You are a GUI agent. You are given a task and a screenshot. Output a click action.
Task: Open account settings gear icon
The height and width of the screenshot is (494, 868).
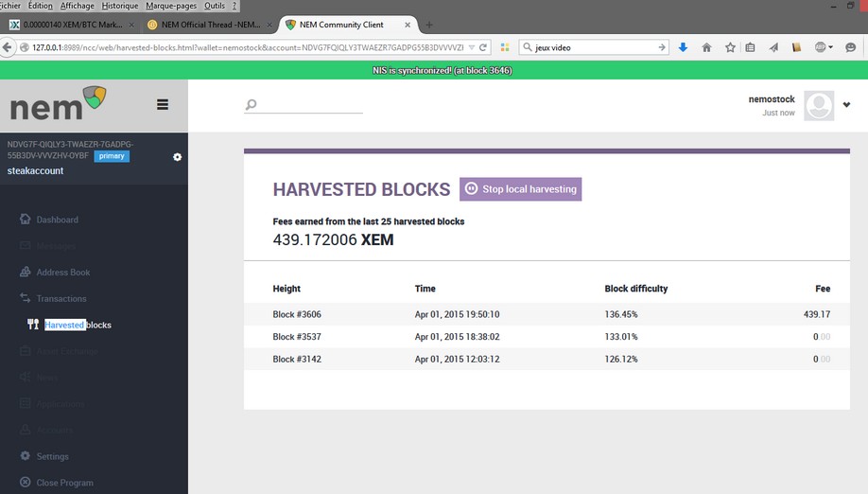[x=177, y=157]
